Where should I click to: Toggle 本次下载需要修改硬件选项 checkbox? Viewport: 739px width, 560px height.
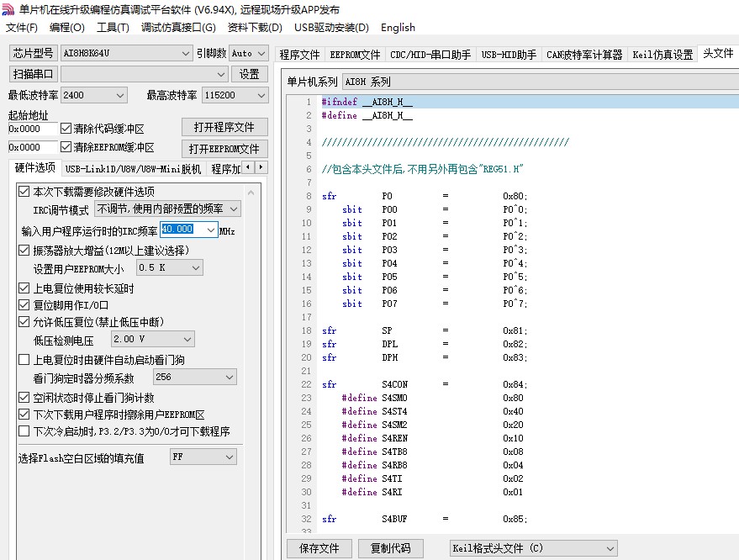pos(24,192)
